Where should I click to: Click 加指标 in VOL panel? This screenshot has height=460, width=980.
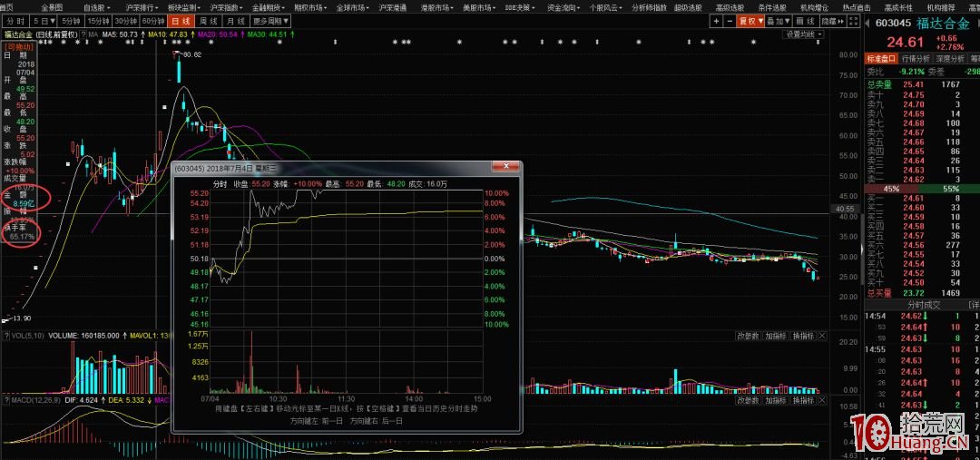click(776, 337)
